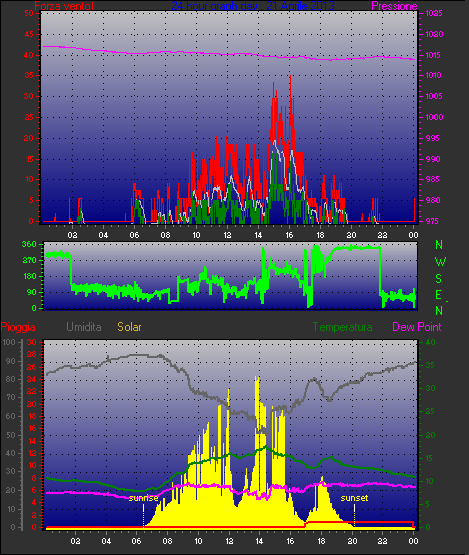
Task: Click the sunrise marker label
Action: (143, 498)
